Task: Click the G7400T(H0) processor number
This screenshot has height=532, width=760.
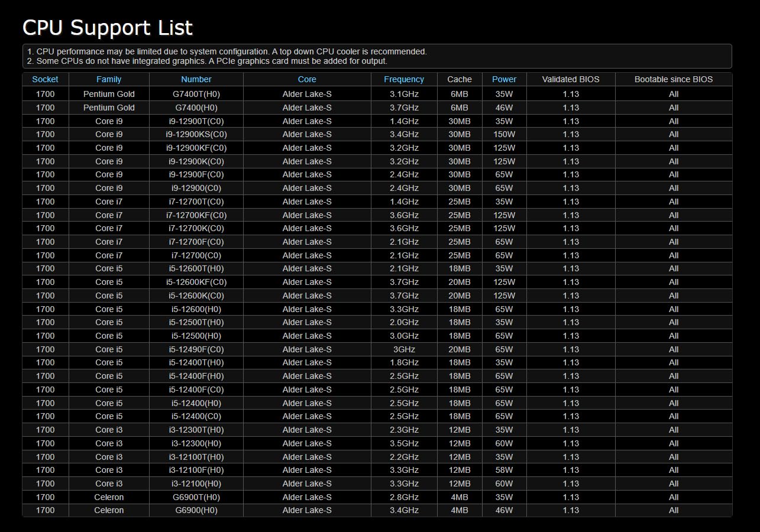Action: pos(196,94)
